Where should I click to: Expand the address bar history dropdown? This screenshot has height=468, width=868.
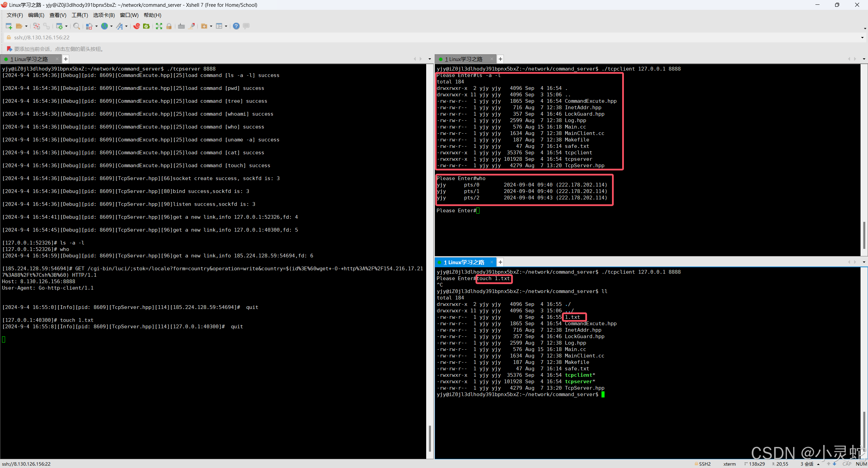(x=862, y=37)
